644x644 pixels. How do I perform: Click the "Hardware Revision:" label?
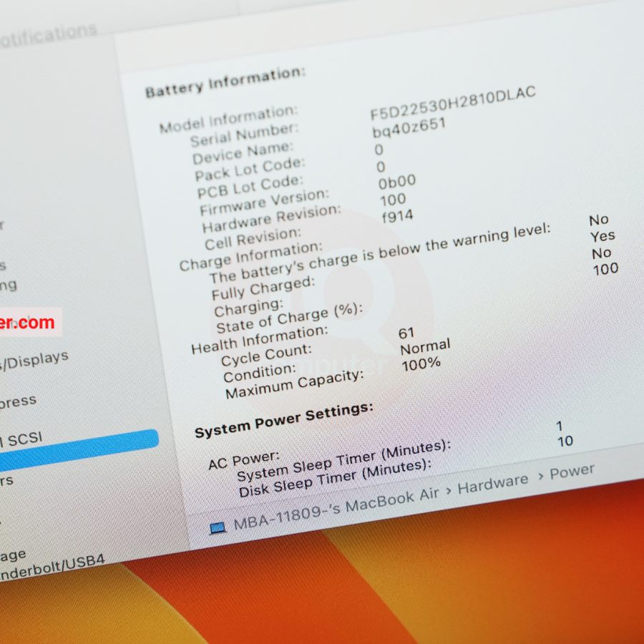[x=271, y=218]
